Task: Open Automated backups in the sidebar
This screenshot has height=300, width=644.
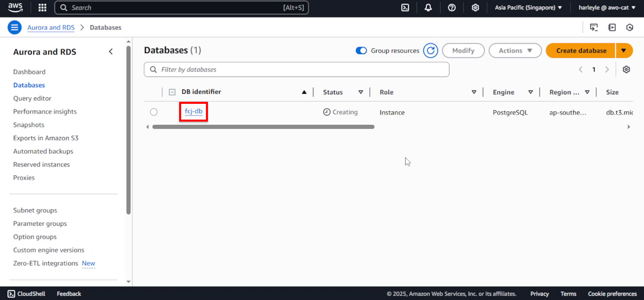Action: click(x=43, y=151)
